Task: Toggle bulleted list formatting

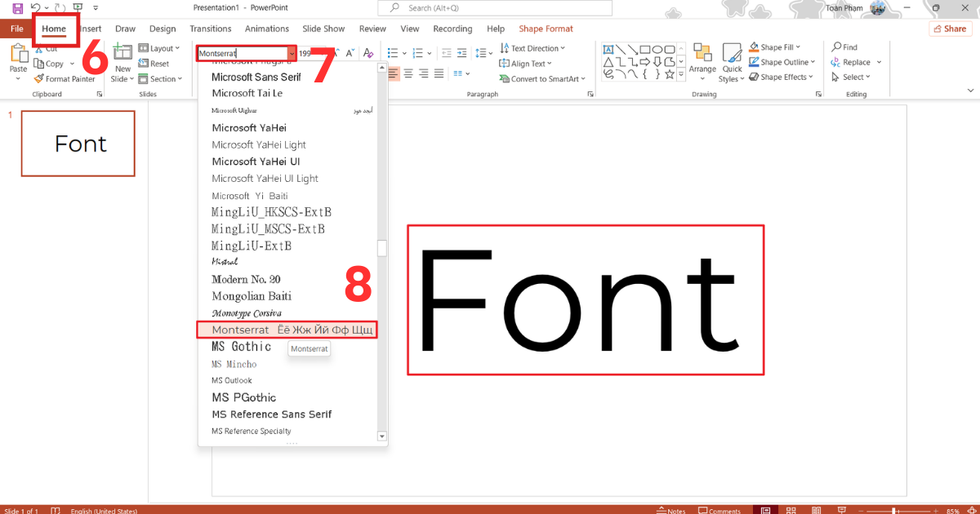Action: pyautogui.click(x=392, y=53)
